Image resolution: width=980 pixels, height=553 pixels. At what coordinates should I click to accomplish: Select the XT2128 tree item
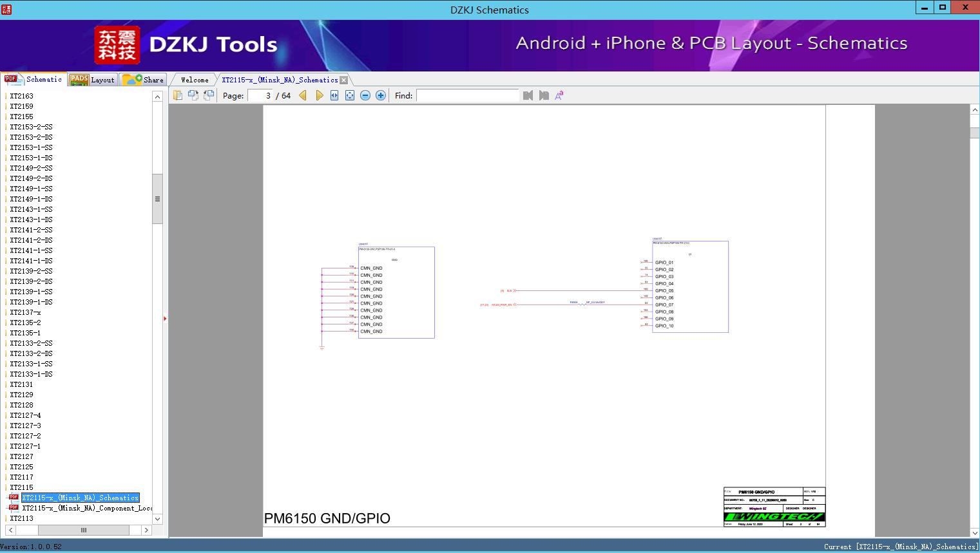point(21,405)
